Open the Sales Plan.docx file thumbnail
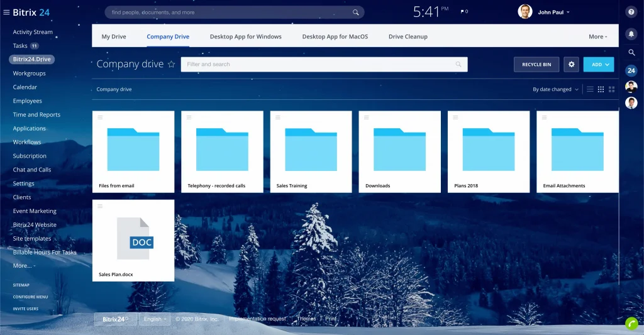Viewport: 644px width, 335px height. [x=133, y=240]
